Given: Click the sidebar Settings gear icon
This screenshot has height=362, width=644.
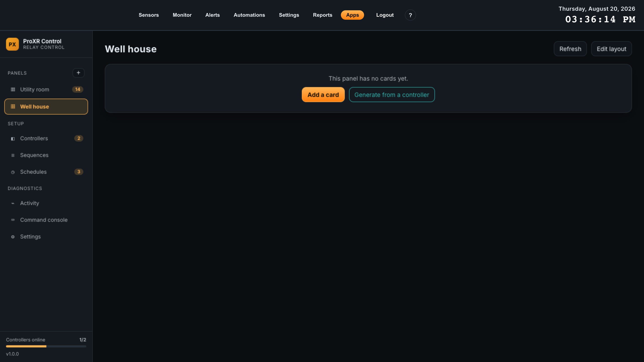Looking at the screenshot, I should click(x=13, y=237).
